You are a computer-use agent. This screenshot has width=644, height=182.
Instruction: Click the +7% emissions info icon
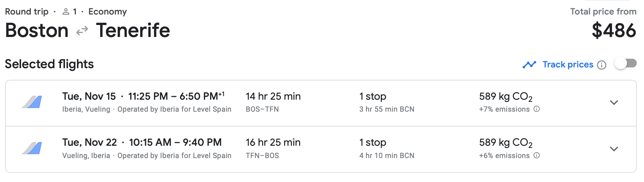(x=537, y=109)
